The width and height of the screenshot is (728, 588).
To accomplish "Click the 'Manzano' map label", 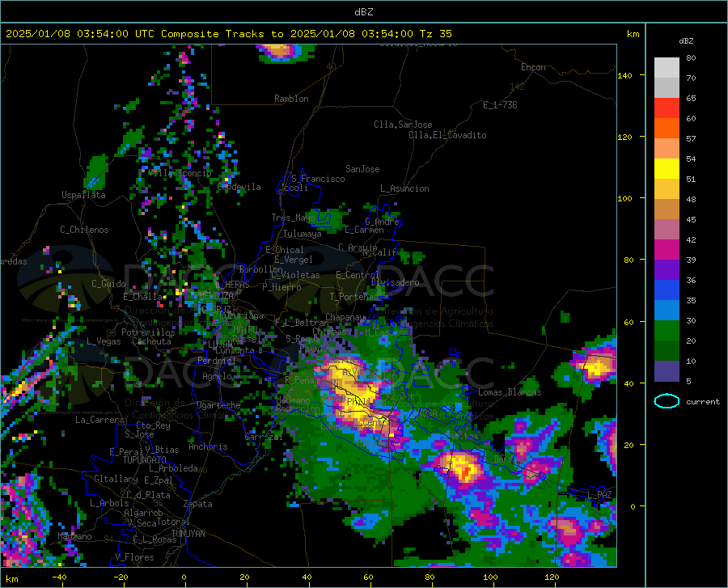I will [74, 536].
